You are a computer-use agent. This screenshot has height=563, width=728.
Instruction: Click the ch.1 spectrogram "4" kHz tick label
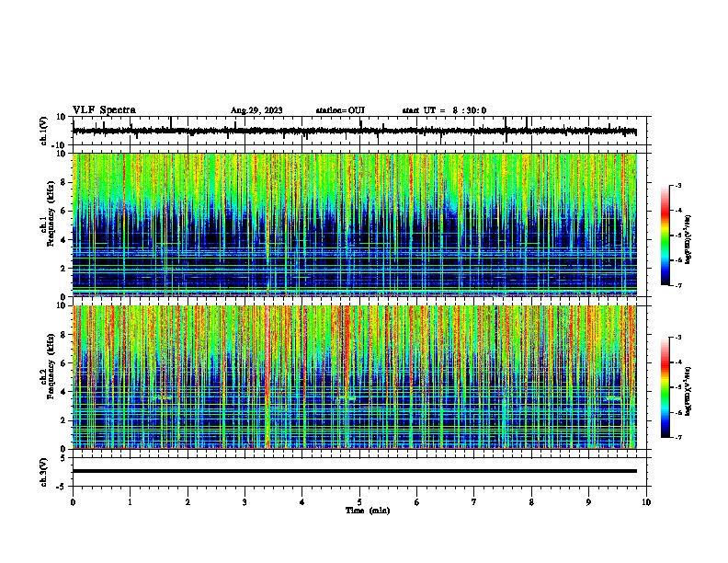(x=63, y=240)
